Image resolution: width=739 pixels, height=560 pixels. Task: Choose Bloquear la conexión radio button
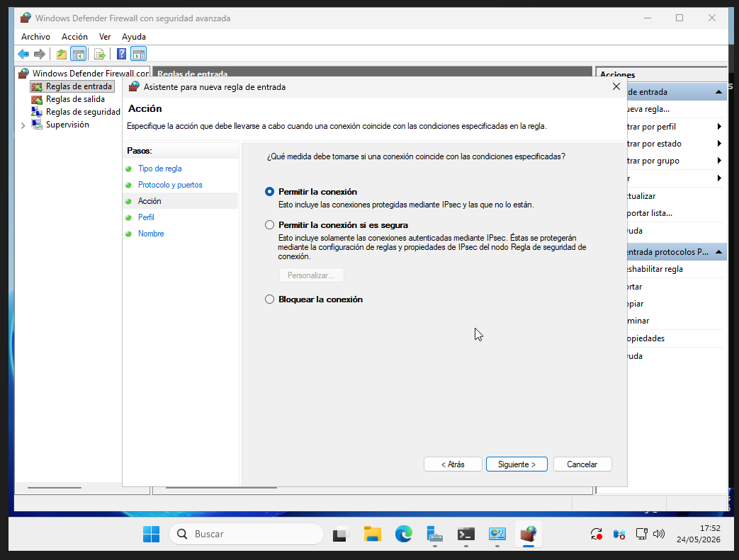pos(269,299)
